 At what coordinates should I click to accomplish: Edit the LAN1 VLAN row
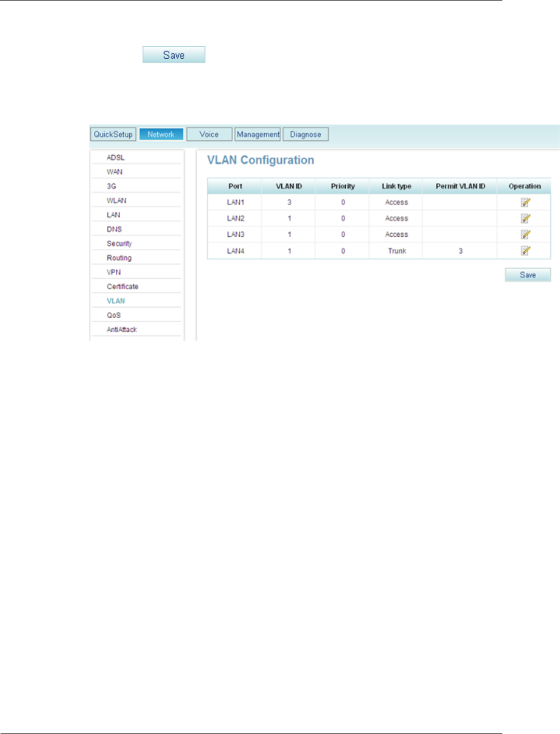525,202
